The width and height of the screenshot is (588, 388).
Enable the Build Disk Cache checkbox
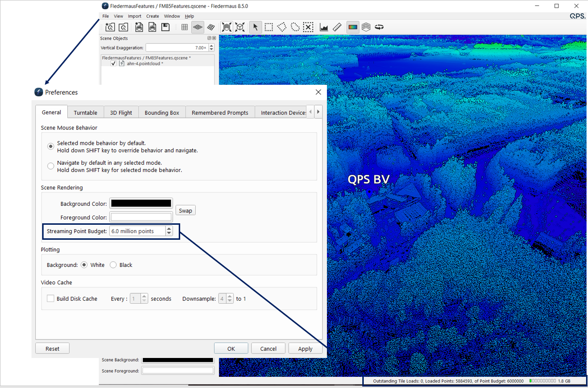pos(50,299)
